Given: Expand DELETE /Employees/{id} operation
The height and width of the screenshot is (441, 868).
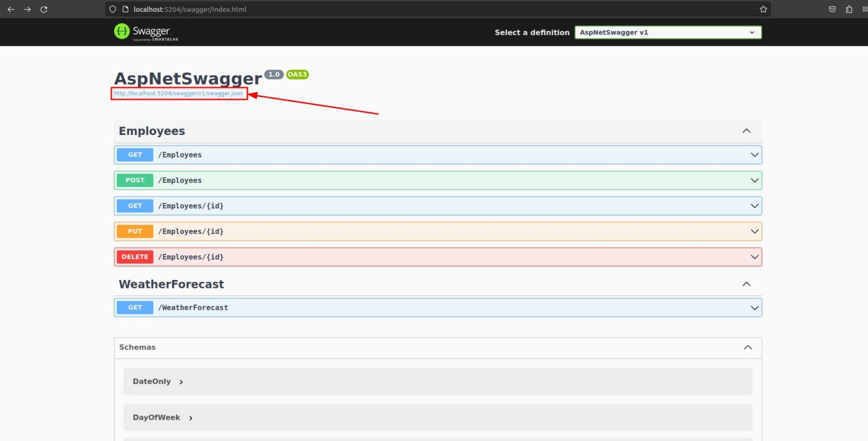Looking at the screenshot, I should tap(438, 257).
